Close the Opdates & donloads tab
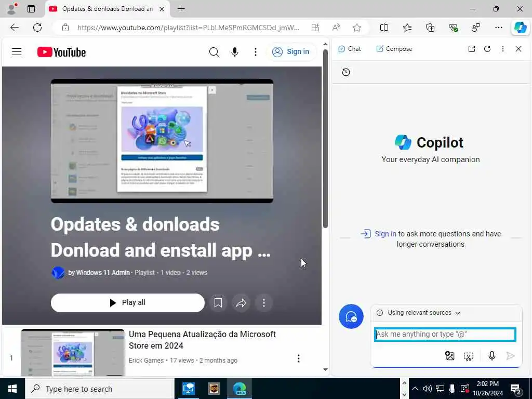 [162, 9]
